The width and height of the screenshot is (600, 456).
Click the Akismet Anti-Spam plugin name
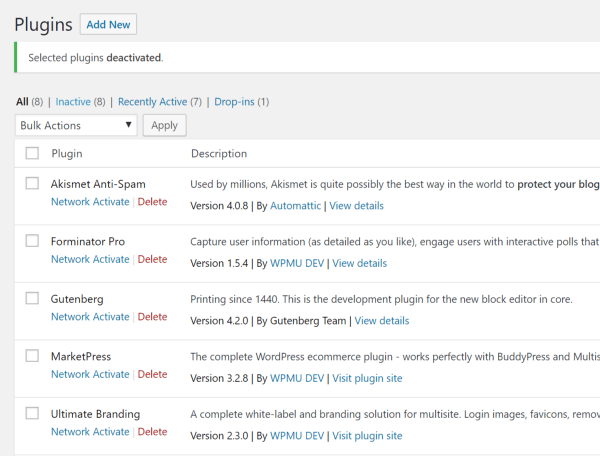98,184
